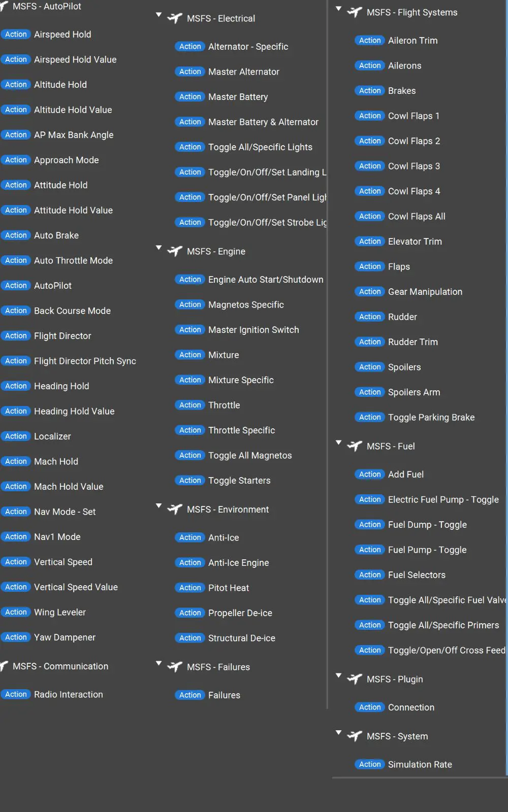
Task: Click the Action badge beside Mixture
Action: tap(190, 355)
